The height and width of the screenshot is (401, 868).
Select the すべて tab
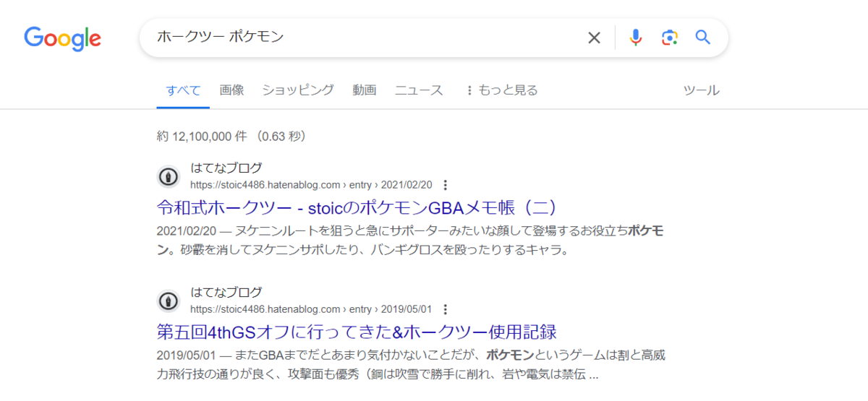(183, 90)
